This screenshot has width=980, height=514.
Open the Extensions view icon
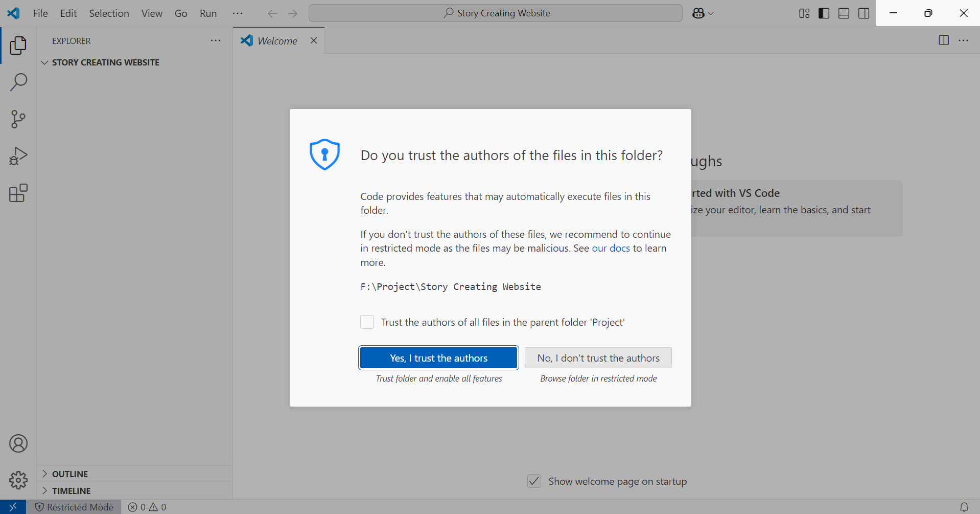tap(18, 193)
